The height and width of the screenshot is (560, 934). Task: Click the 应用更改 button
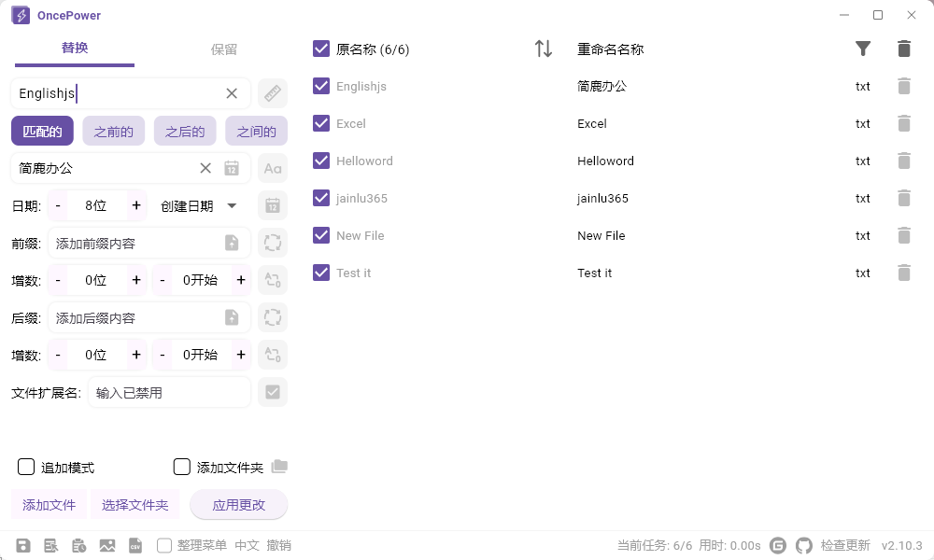coord(238,504)
